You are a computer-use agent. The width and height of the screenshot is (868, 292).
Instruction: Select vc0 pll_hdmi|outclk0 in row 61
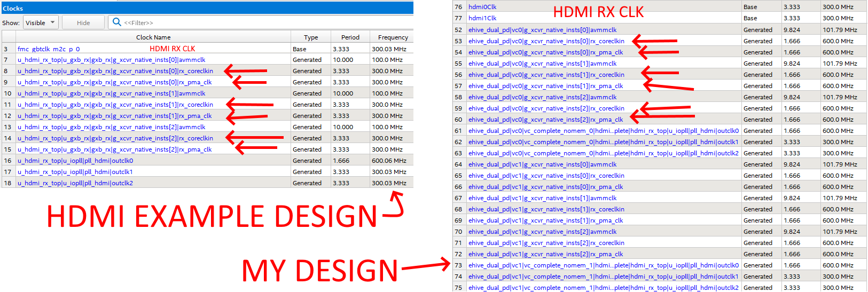coord(604,131)
